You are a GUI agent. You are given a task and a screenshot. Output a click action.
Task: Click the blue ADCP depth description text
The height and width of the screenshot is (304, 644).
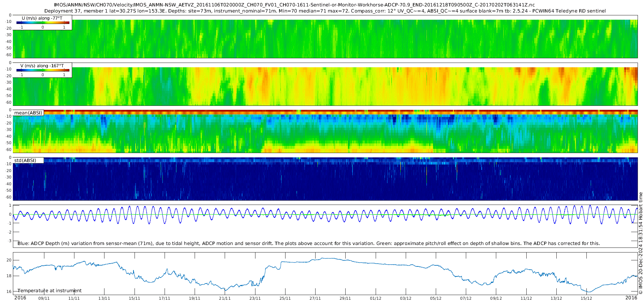(308, 244)
